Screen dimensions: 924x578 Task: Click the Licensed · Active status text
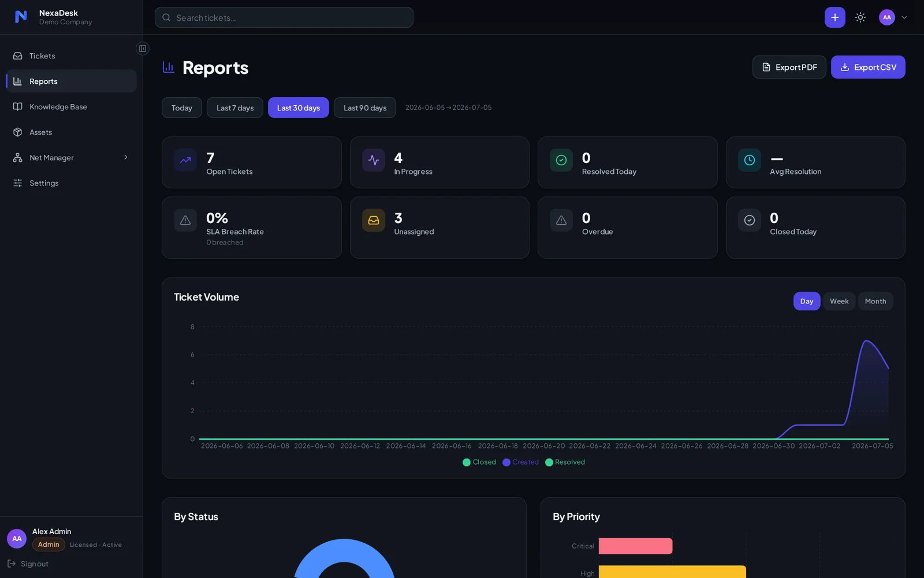click(x=96, y=545)
